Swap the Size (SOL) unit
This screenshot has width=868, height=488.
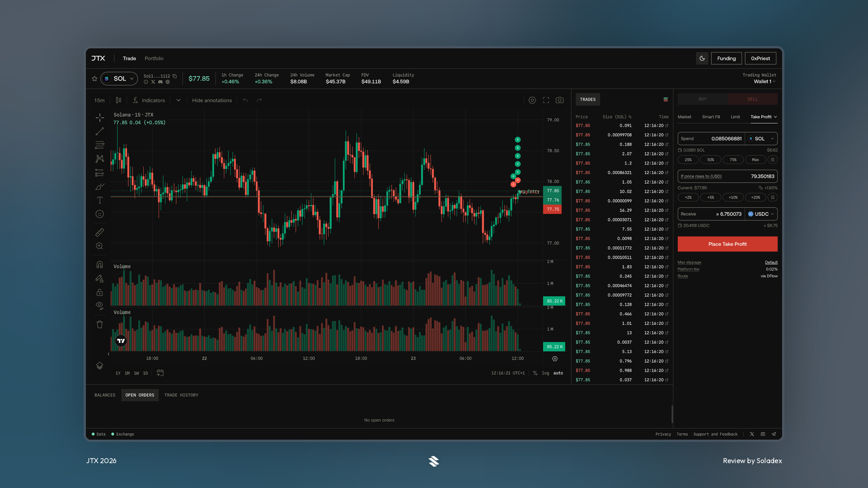[x=630, y=117]
